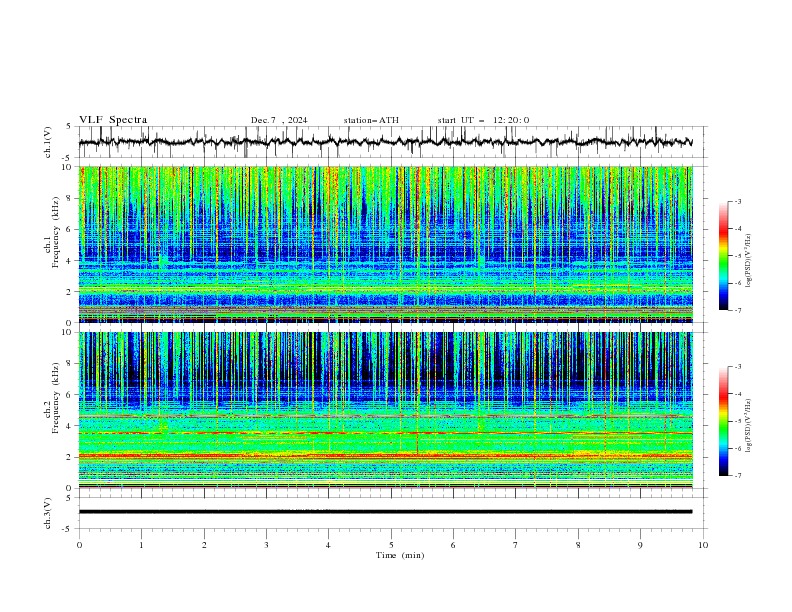Click the red 2 kHz band in ch.2 spectrogram
792x612 pixels.
point(386,456)
